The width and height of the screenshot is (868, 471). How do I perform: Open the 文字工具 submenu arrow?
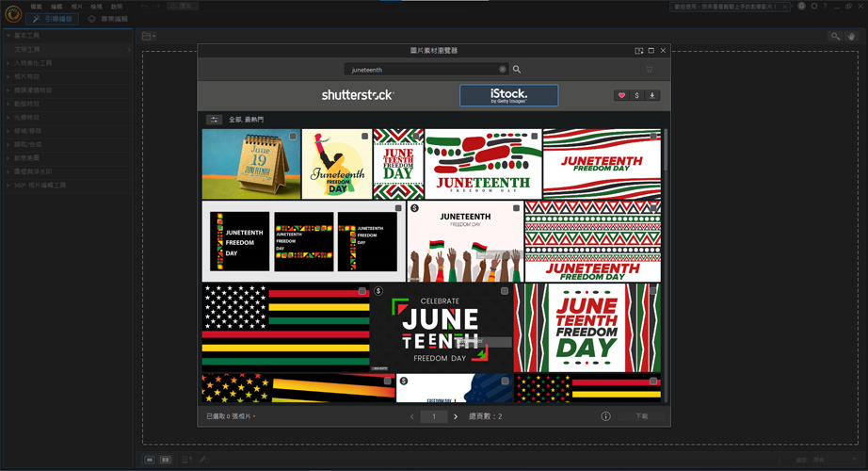[x=128, y=50]
